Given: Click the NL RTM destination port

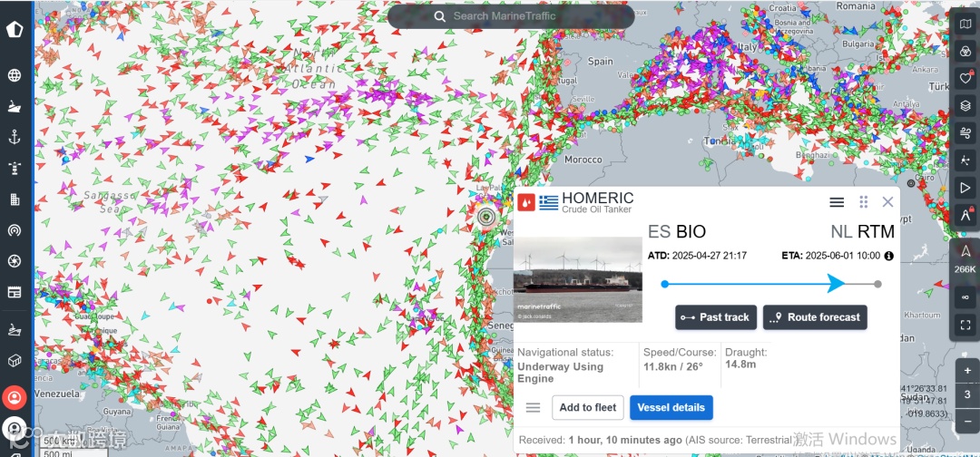Looking at the screenshot, I should [x=863, y=231].
